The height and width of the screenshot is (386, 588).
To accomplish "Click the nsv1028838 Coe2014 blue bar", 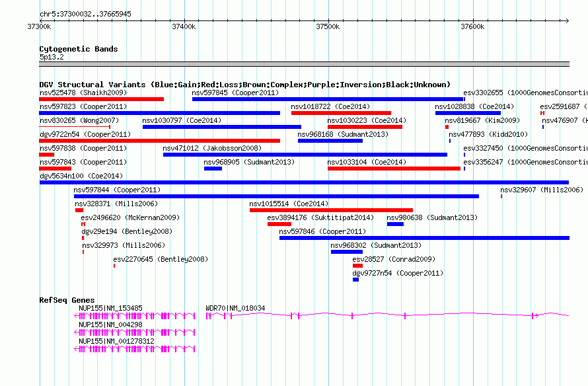I will [468, 113].
